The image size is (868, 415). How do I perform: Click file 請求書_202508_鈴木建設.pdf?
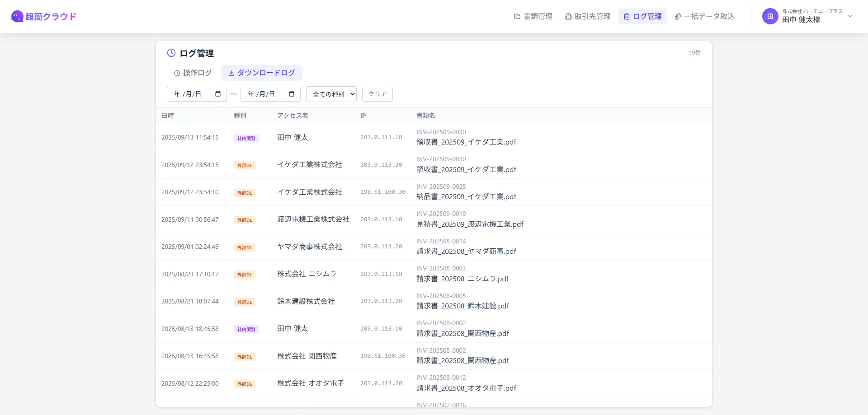(x=462, y=306)
